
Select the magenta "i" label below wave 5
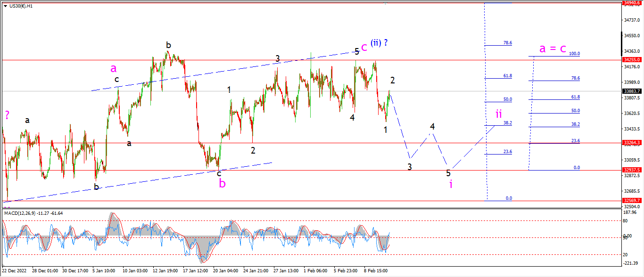pos(451,184)
